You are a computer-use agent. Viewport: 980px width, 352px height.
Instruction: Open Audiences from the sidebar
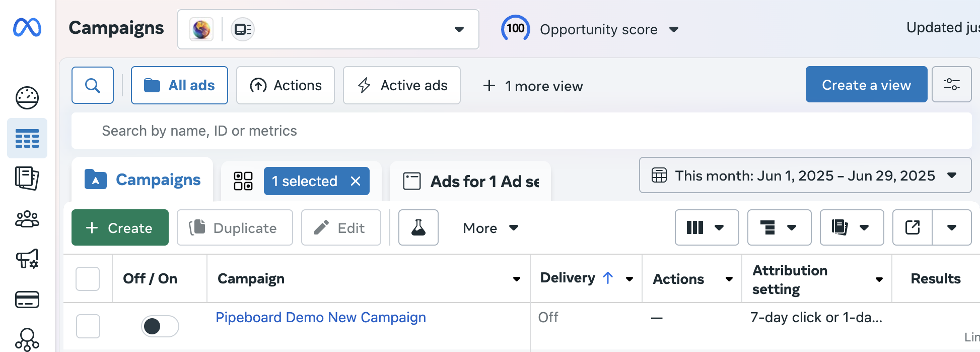pos(27,219)
